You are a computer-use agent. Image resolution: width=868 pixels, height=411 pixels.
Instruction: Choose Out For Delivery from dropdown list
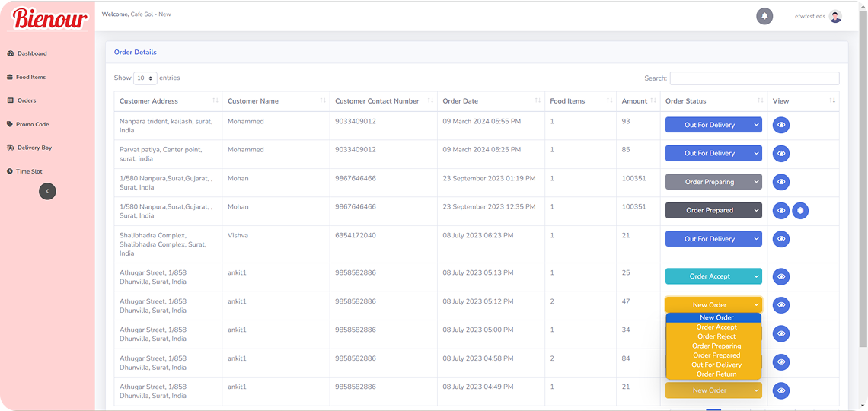coord(713,365)
